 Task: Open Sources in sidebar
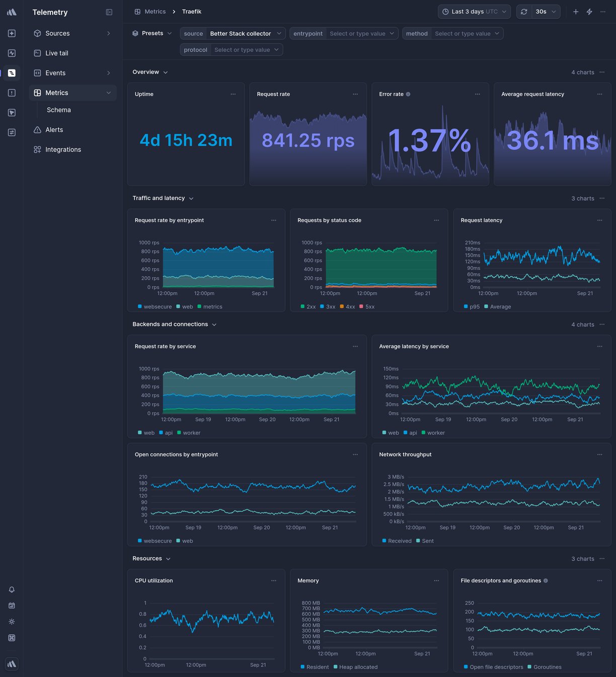click(73, 33)
